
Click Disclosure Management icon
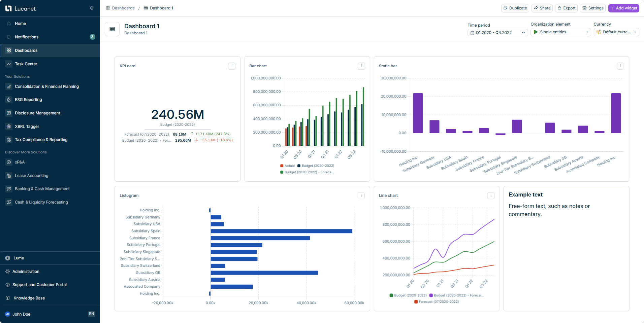[x=9, y=113]
